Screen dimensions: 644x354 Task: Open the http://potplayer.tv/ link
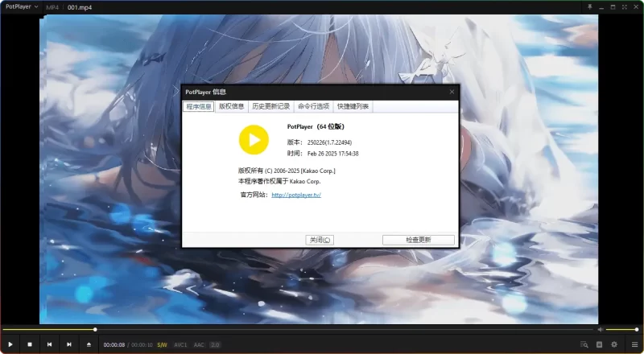click(x=296, y=195)
